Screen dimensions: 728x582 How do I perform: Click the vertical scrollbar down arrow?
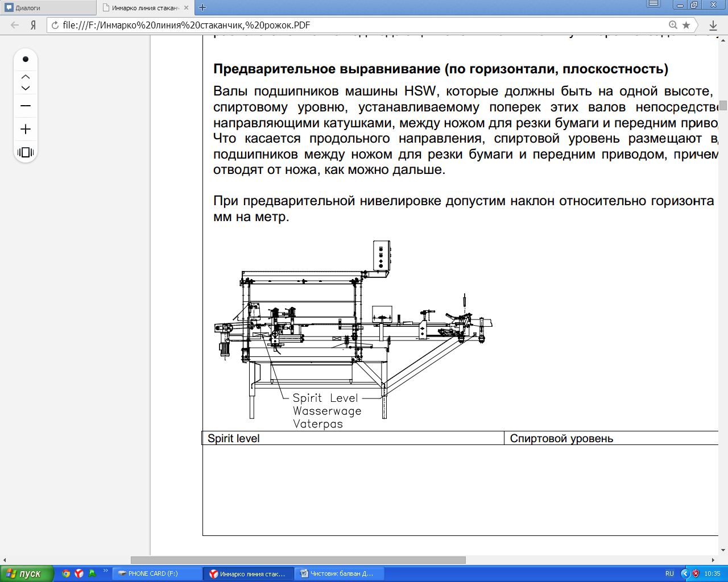click(x=723, y=550)
